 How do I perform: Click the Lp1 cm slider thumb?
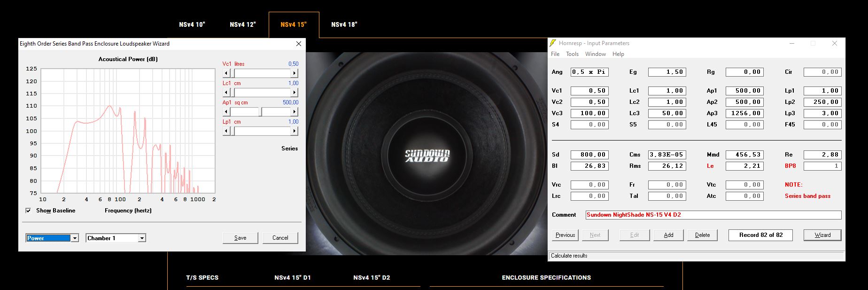tap(233, 131)
